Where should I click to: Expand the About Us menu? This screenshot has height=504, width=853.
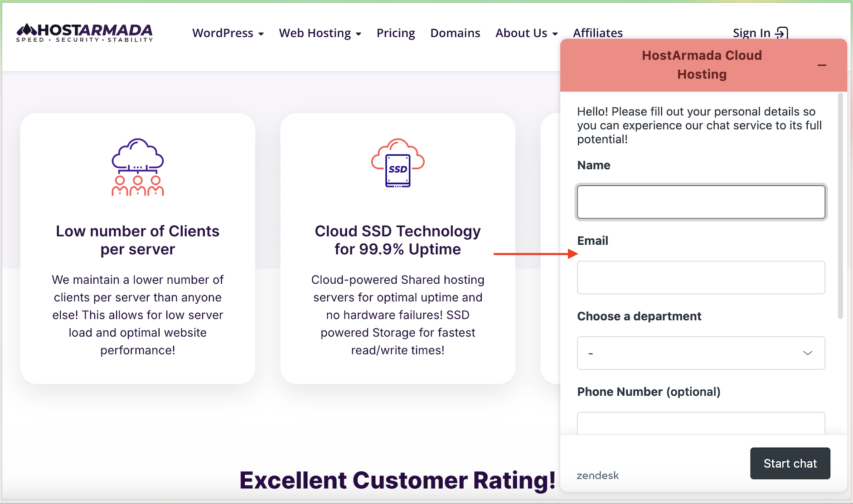click(526, 33)
